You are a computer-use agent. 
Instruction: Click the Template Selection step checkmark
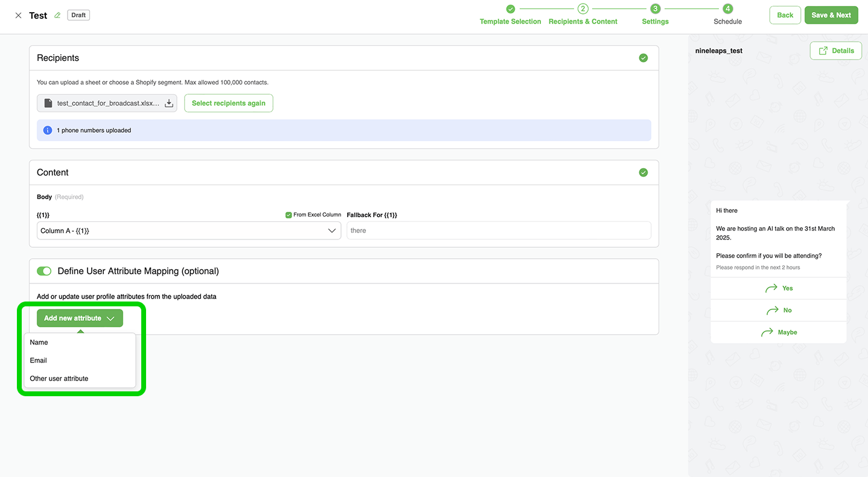[x=510, y=9]
